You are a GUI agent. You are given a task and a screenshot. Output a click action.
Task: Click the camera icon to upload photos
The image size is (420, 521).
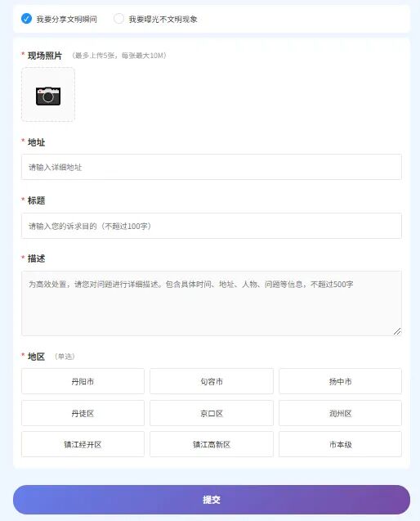coord(48,95)
